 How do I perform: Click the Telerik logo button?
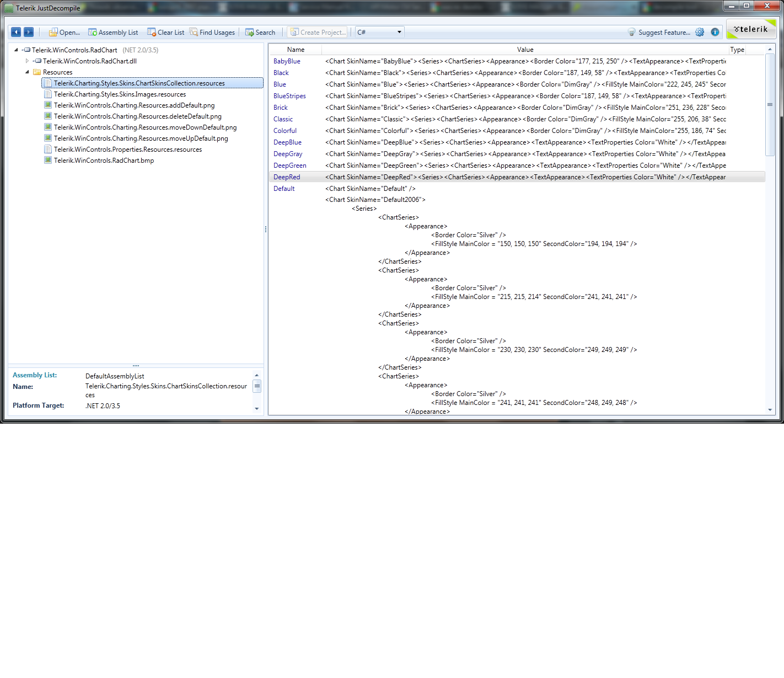(751, 29)
